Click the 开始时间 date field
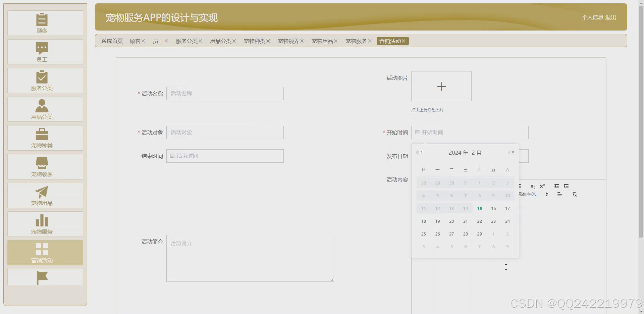 click(470, 133)
